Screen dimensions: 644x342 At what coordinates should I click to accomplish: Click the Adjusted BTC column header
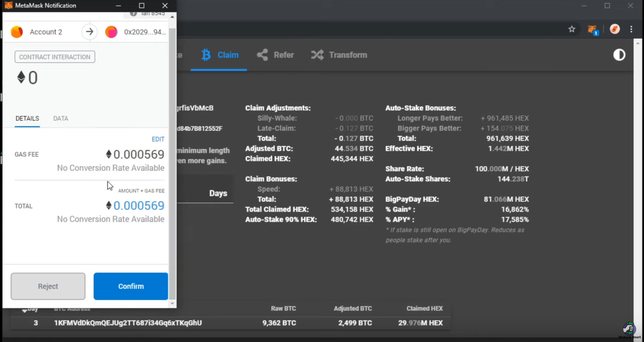click(x=353, y=309)
